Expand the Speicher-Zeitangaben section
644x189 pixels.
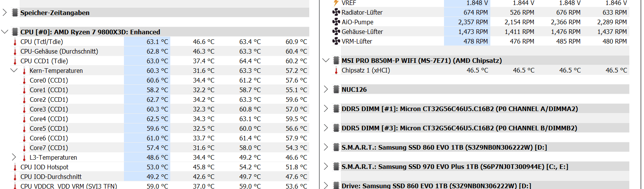(x=5, y=13)
